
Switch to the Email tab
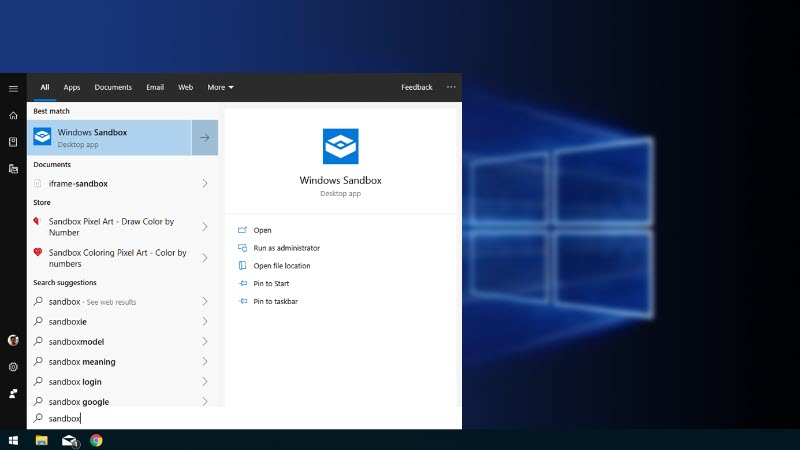[155, 87]
